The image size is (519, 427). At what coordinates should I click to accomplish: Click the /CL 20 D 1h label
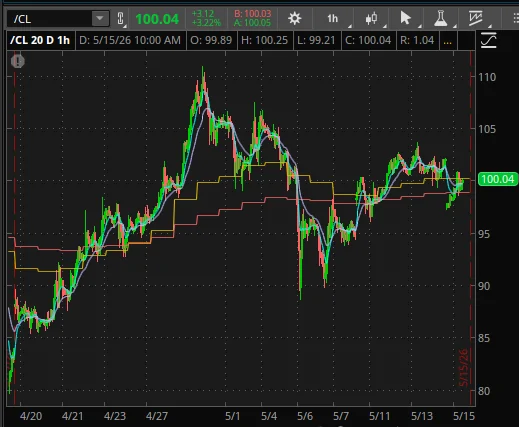pos(40,40)
